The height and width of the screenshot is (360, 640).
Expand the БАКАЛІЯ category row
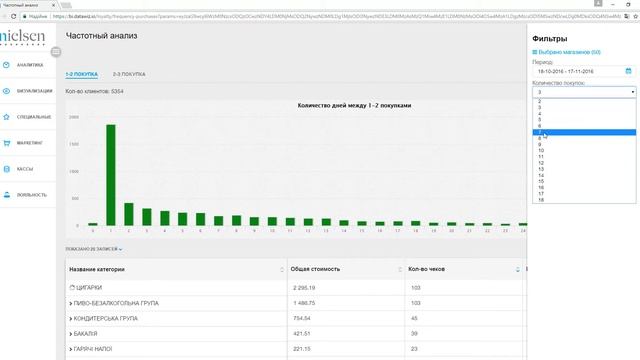coord(71,334)
